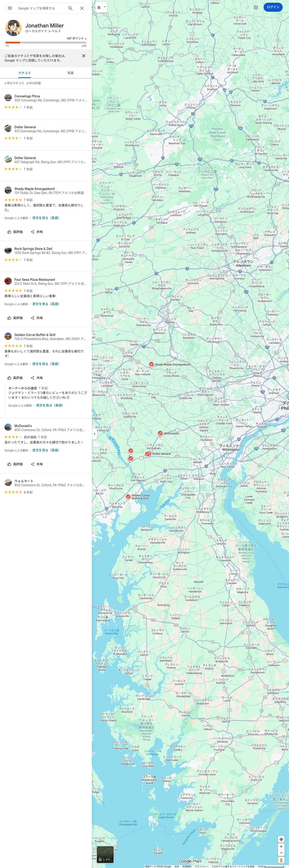Collapse the side panel arrow
The width and height of the screenshot is (289, 868).
point(94,434)
